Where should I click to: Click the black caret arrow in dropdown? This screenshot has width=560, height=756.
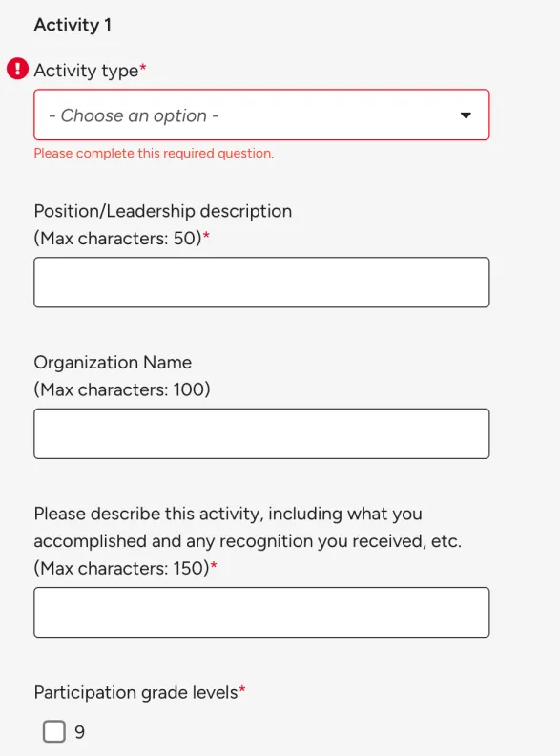click(x=466, y=115)
